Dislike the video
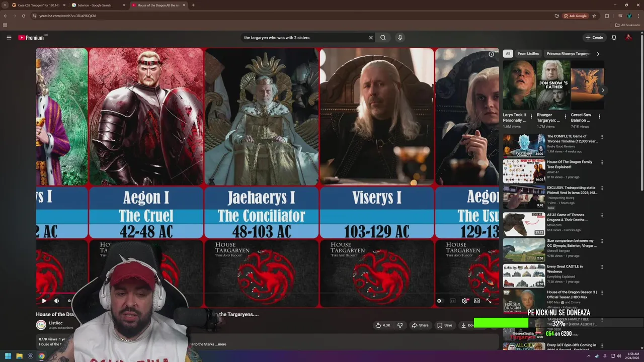This screenshot has height=362, width=644. point(400,325)
